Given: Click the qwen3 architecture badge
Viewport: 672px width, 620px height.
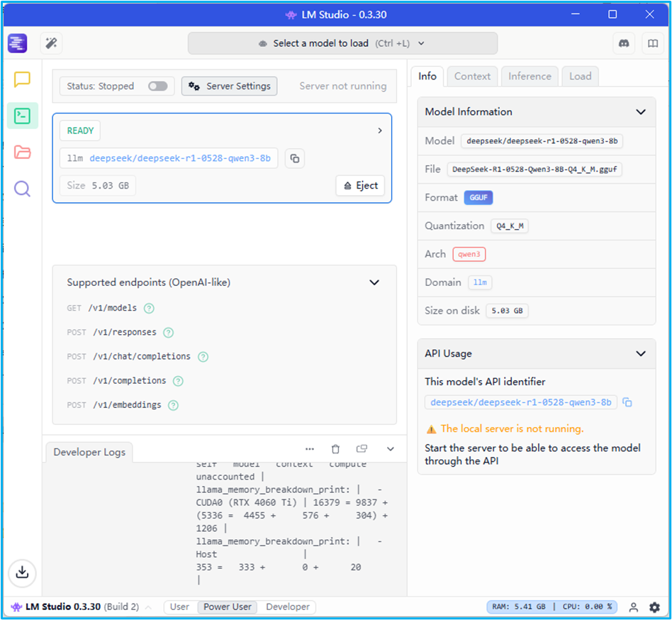Looking at the screenshot, I should pyautogui.click(x=469, y=254).
